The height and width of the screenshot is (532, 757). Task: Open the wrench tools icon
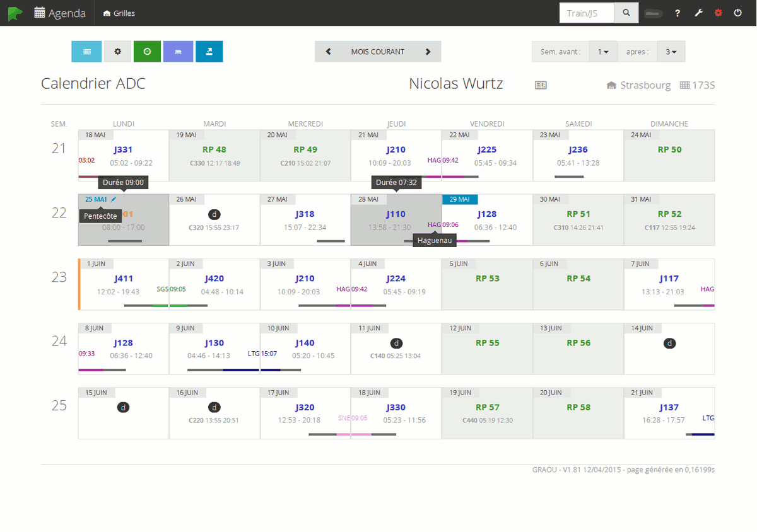pos(698,13)
